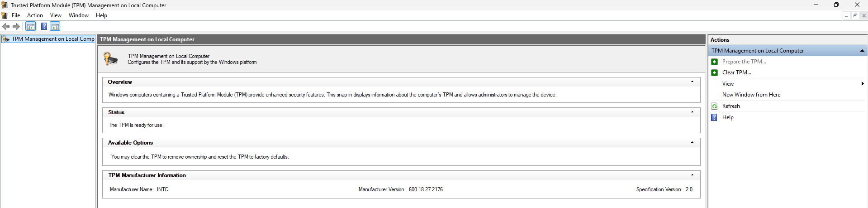Screen dimensions: 868x208
Task: Collapse the Available Options section
Action: tap(692, 143)
